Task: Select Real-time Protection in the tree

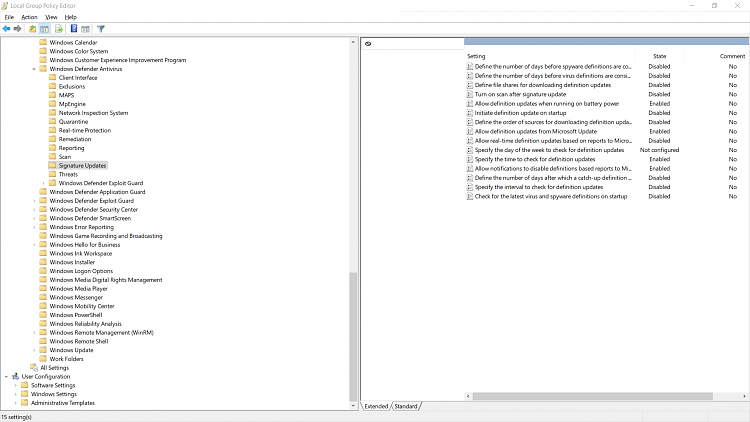Action: 85,130
